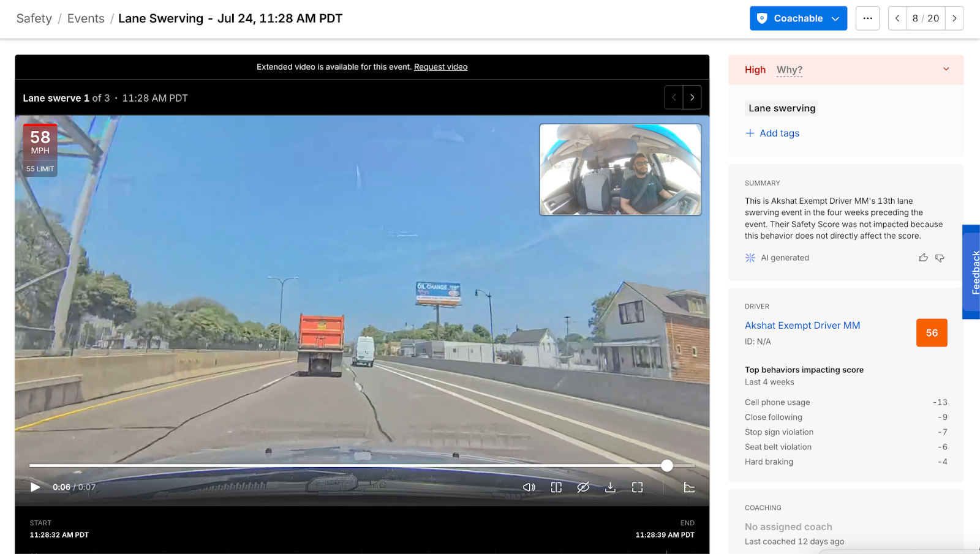Open the Coachable status dropdown
Viewport: 980px width, 554px height.
[798, 18]
